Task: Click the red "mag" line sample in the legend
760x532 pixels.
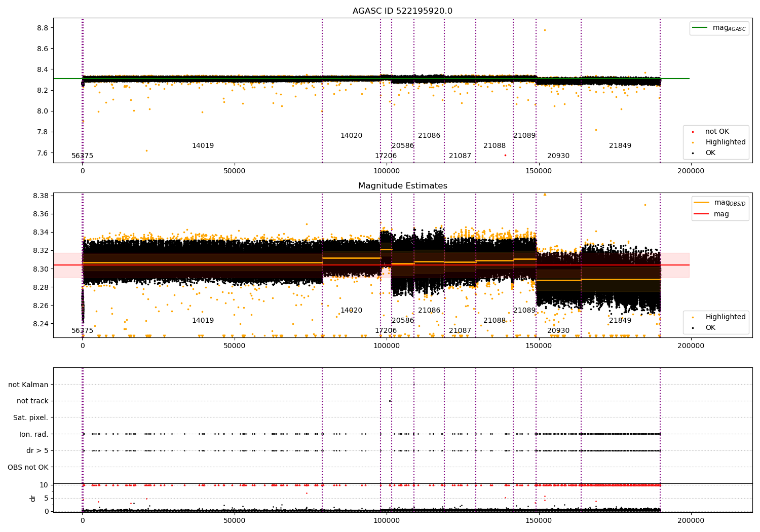Action: pos(702,214)
